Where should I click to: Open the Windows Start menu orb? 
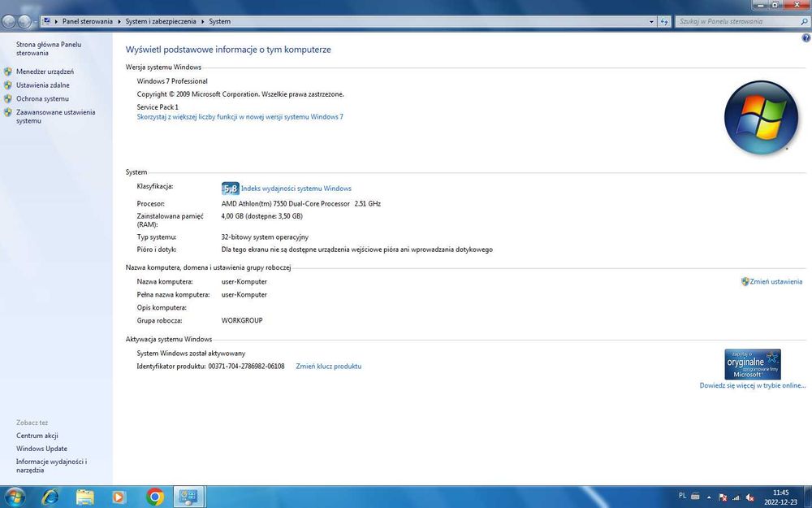pyautogui.click(x=15, y=497)
